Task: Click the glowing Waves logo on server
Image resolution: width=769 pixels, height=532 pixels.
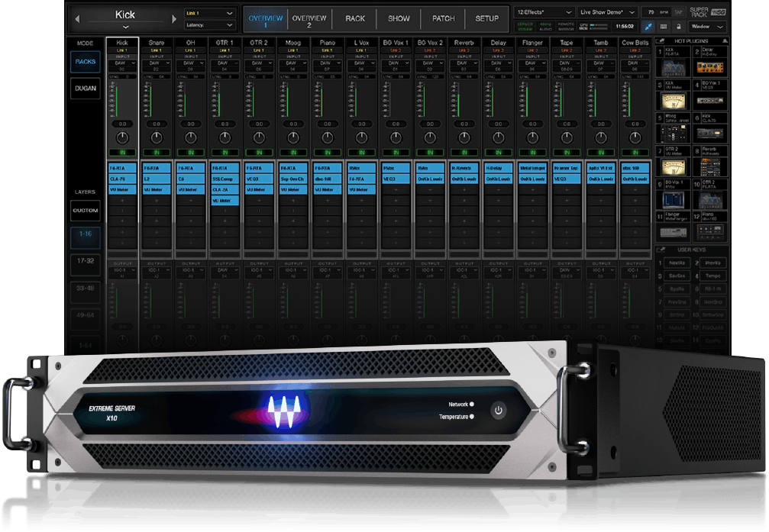Action: [283, 411]
